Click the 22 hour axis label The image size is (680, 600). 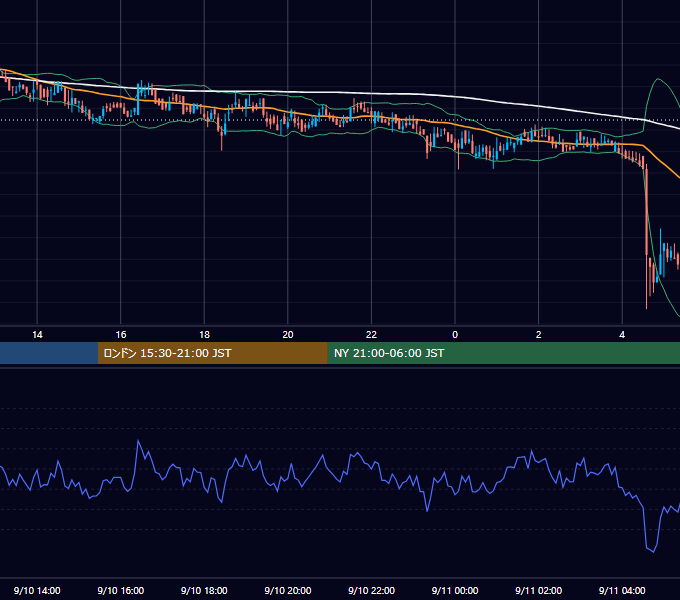[371, 335]
